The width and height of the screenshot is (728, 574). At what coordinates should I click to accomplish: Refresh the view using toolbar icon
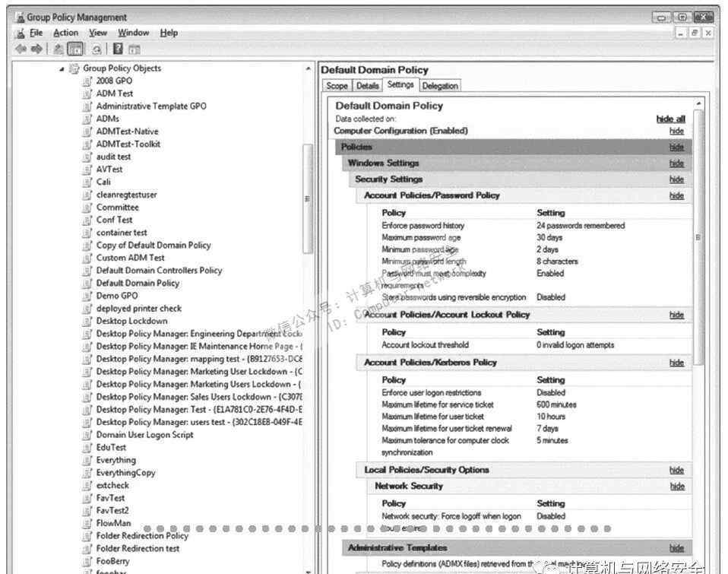pyautogui.click(x=97, y=49)
